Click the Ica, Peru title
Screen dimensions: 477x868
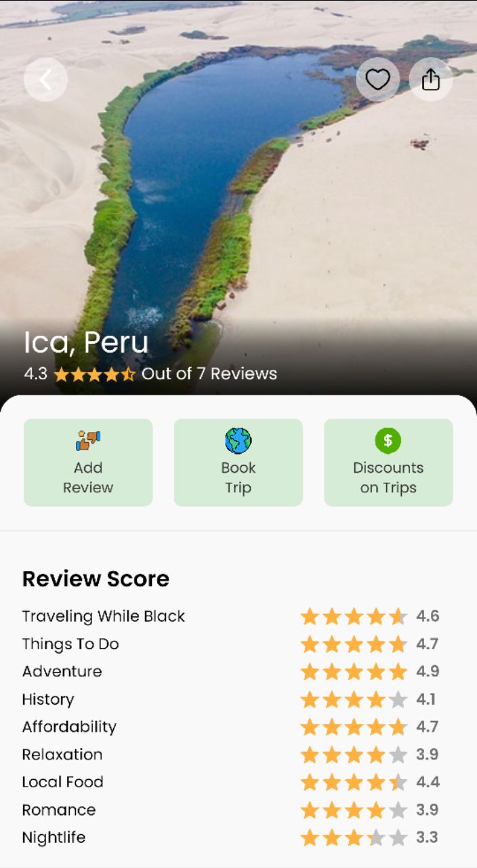pyautogui.click(x=86, y=342)
